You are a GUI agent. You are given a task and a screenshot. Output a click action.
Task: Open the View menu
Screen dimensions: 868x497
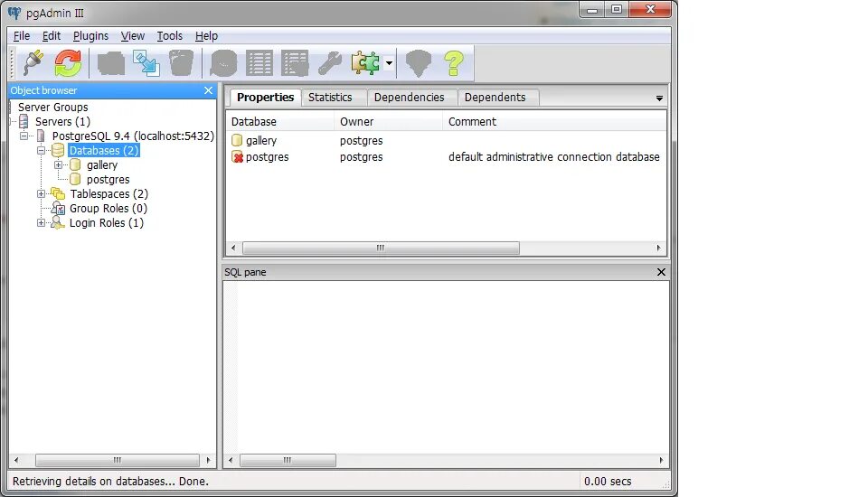click(133, 36)
